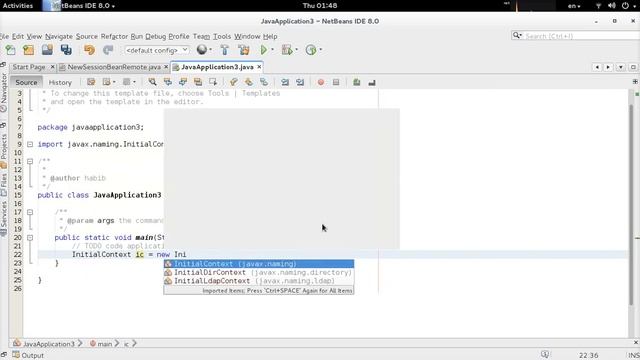Click the Profile Project icon

(311, 50)
